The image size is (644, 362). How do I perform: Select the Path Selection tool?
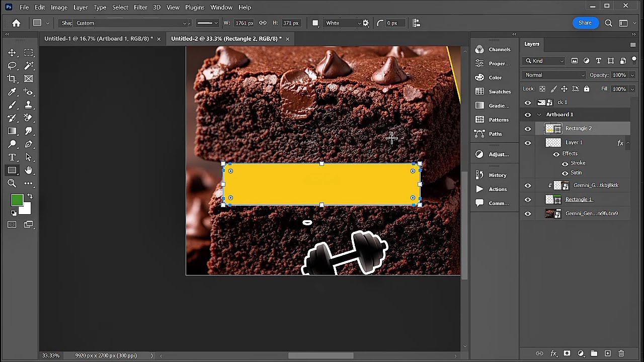29,157
